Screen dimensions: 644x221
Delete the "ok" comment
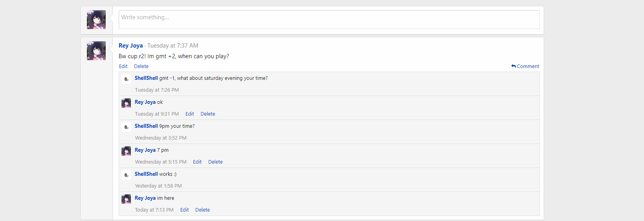[208, 114]
